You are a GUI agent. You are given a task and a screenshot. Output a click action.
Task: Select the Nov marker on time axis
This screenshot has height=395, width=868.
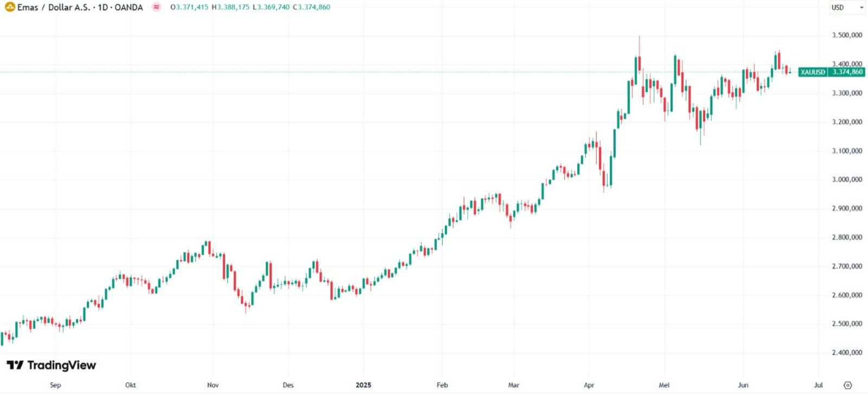coord(213,385)
